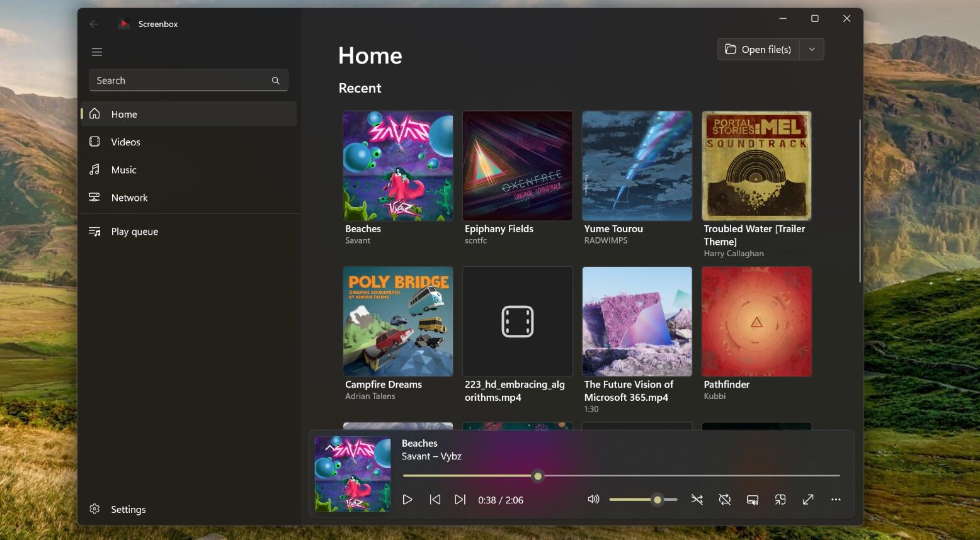Click the RADWIMPS artist label

(x=606, y=240)
